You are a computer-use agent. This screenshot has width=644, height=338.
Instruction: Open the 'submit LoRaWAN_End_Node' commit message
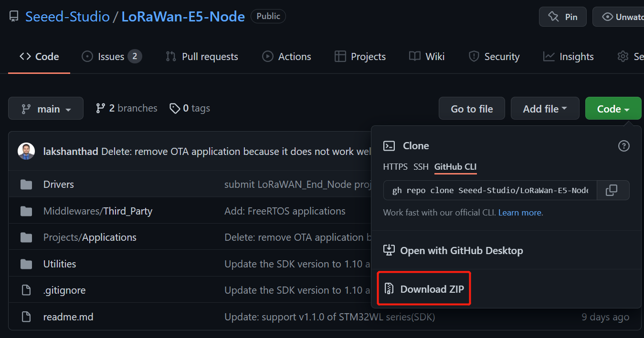[x=298, y=184]
